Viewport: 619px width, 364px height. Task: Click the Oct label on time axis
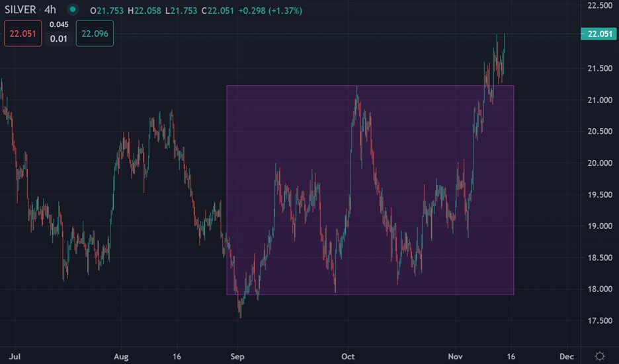[348, 357]
